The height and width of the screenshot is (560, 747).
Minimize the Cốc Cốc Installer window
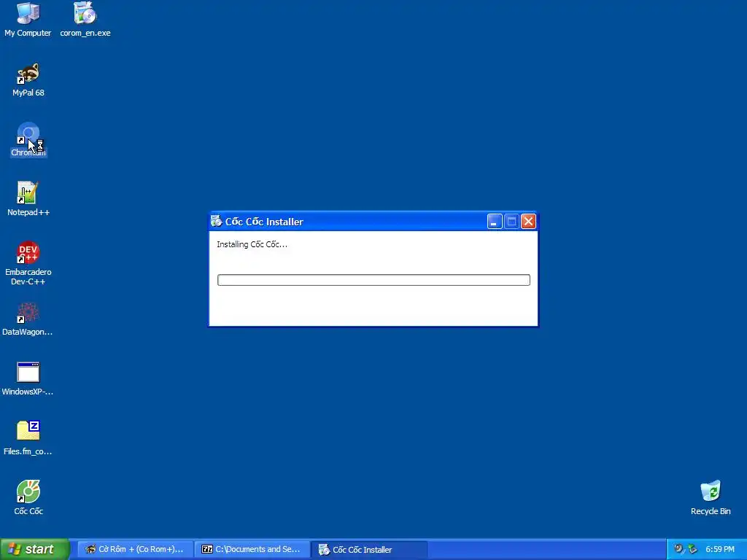(495, 222)
